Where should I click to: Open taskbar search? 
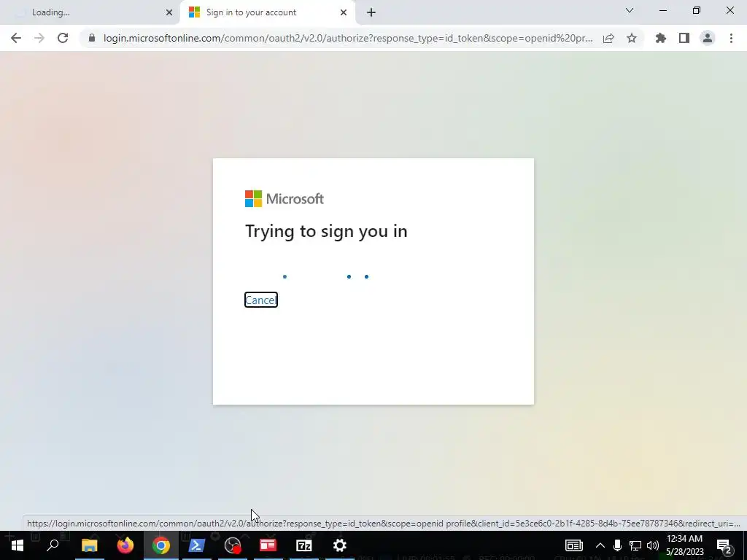[x=53, y=545]
